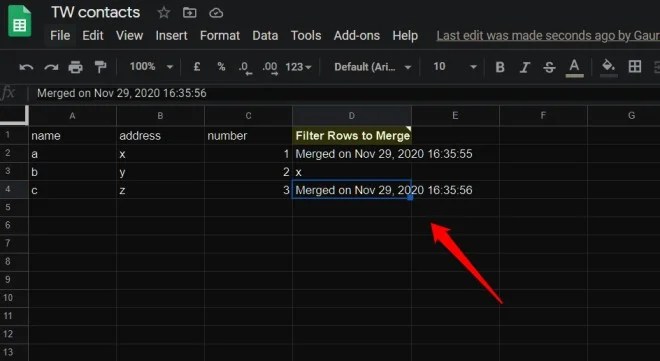Select the 'number' header cell
The width and height of the screenshot is (660, 361).
click(248, 135)
